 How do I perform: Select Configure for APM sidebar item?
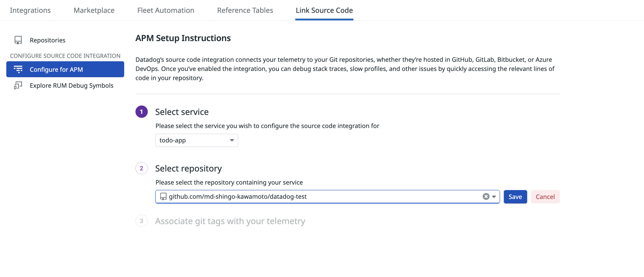[65, 69]
